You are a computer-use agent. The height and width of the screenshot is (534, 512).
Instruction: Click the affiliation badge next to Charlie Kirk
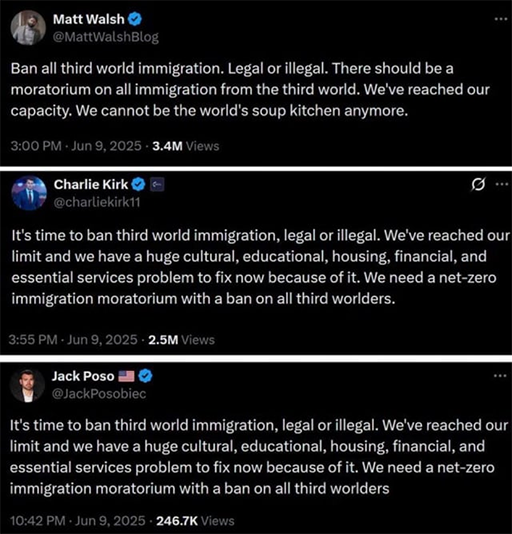pos(157,185)
